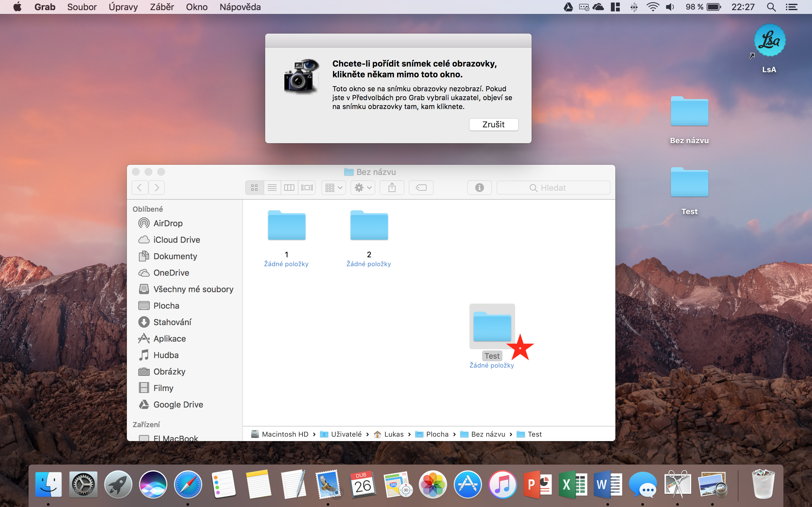Viewport: 812px width, 507px height.
Task: Click the Edit Tags toolbar icon
Action: click(421, 188)
